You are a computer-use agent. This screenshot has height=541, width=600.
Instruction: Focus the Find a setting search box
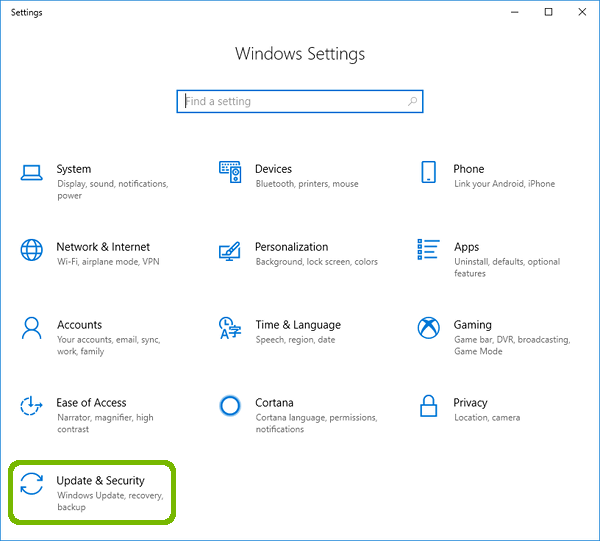click(300, 101)
